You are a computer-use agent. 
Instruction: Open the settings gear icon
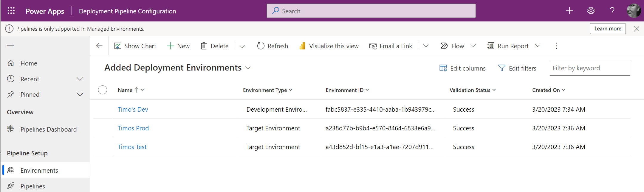[591, 11]
